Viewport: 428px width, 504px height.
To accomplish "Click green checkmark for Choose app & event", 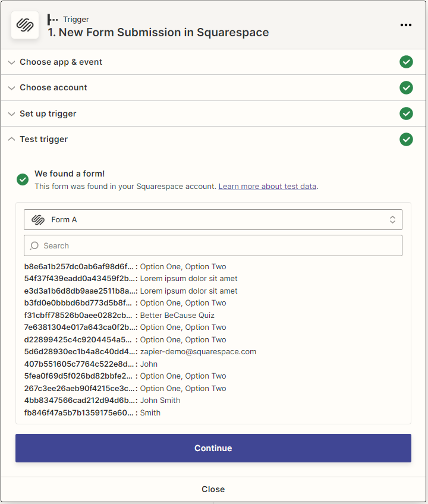I will click(406, 62).
